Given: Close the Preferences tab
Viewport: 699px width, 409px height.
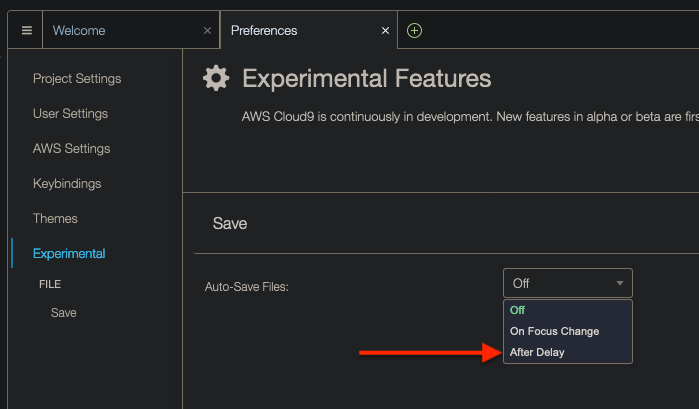Looking at the screenshot, I should pyautogui.click(x=385, y=31).
